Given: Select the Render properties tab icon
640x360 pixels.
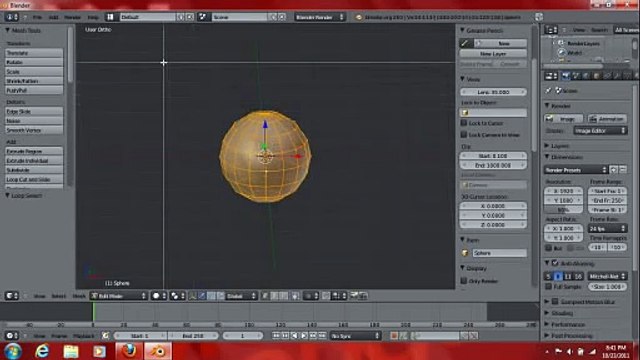Looking at the screenshot, I should (565, 76).
